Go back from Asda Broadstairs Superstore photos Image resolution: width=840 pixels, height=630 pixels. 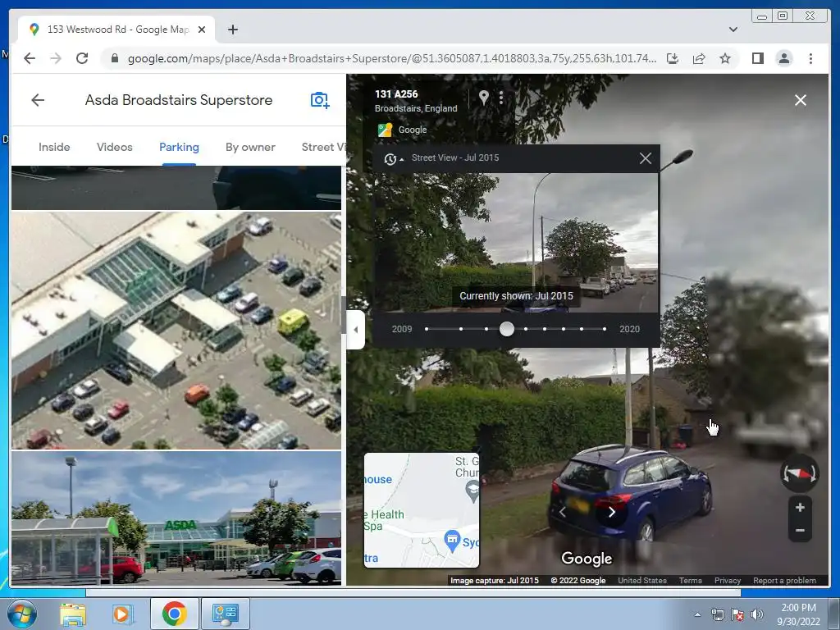click(38, 100)
